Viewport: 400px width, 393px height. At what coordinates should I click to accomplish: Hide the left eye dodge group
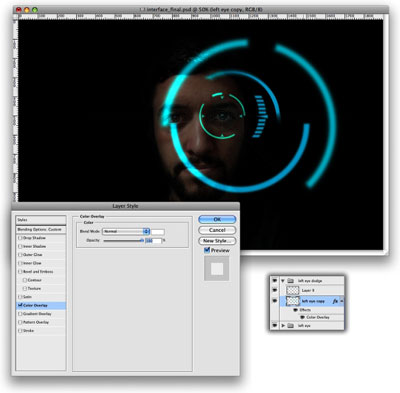tap(275, 281)
